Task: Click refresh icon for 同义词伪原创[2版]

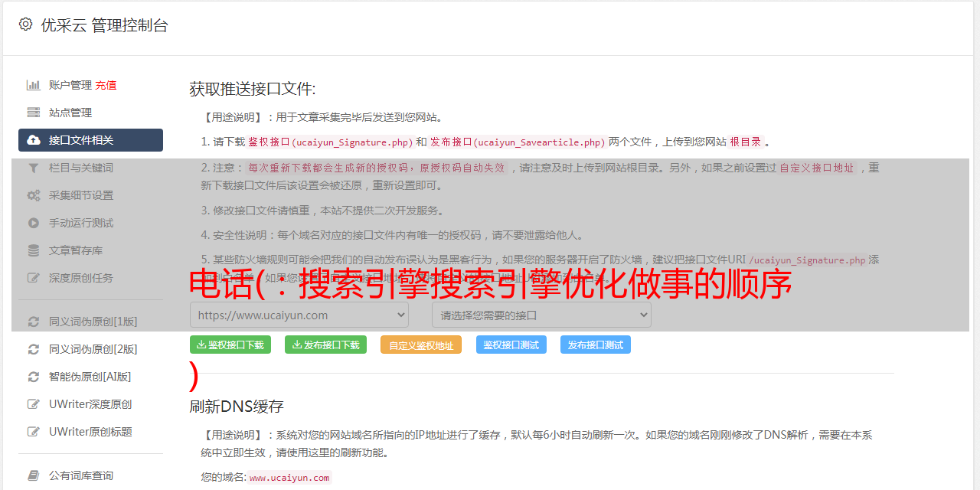Action: (x=34, y=349)
